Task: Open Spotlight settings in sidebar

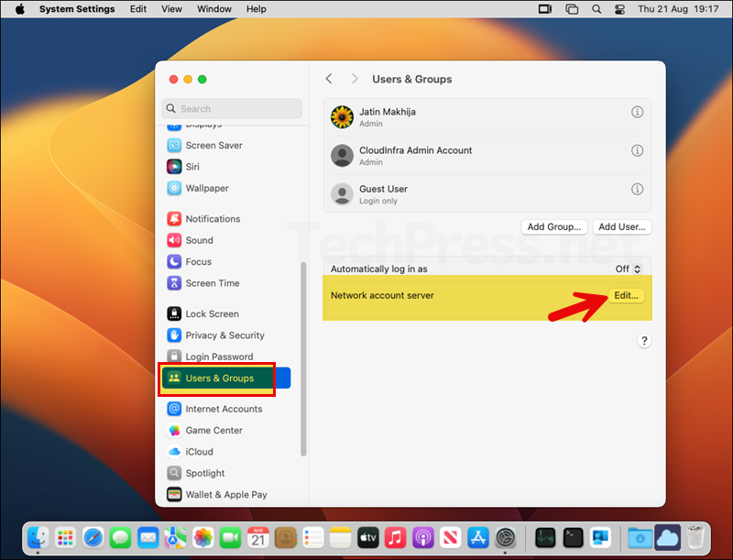Action: [196, 474]
